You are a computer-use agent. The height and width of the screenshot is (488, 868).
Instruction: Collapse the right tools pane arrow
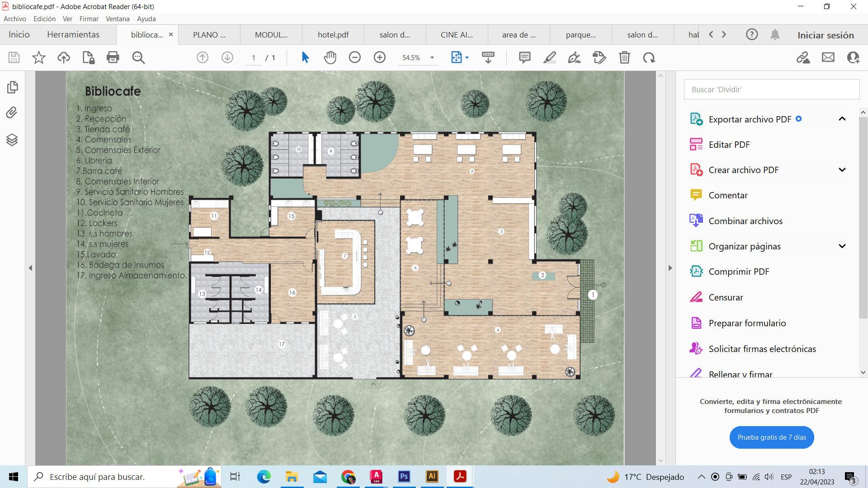(670, 268)
